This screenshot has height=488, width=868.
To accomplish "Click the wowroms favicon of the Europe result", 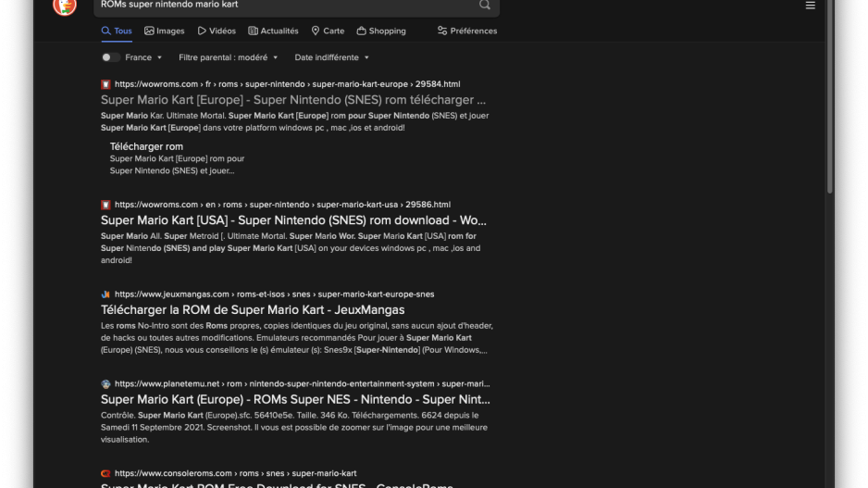I will 105,84.
